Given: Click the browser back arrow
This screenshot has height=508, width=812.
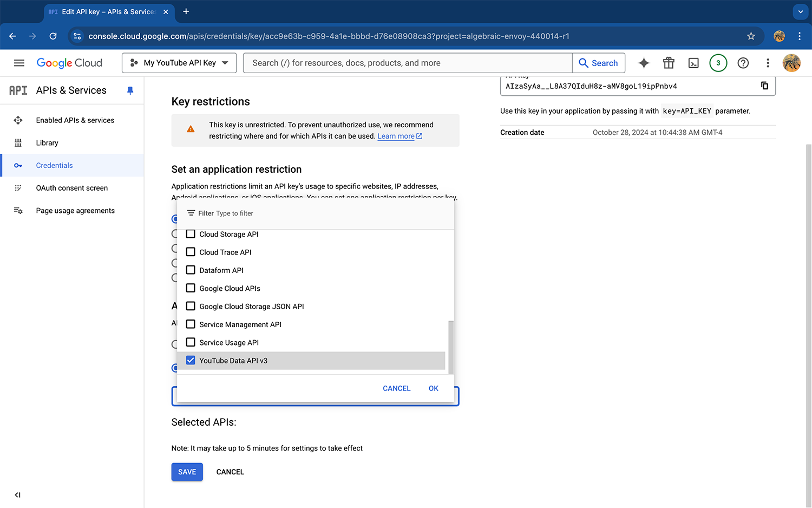Looking at the screenshot, I should tap(12, 36).
